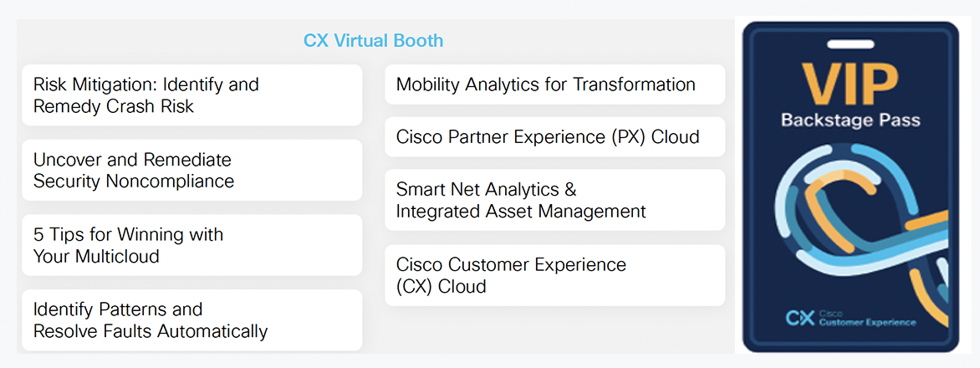Select Uncover and Remediate Security Noncompliance

coord(191,170)
